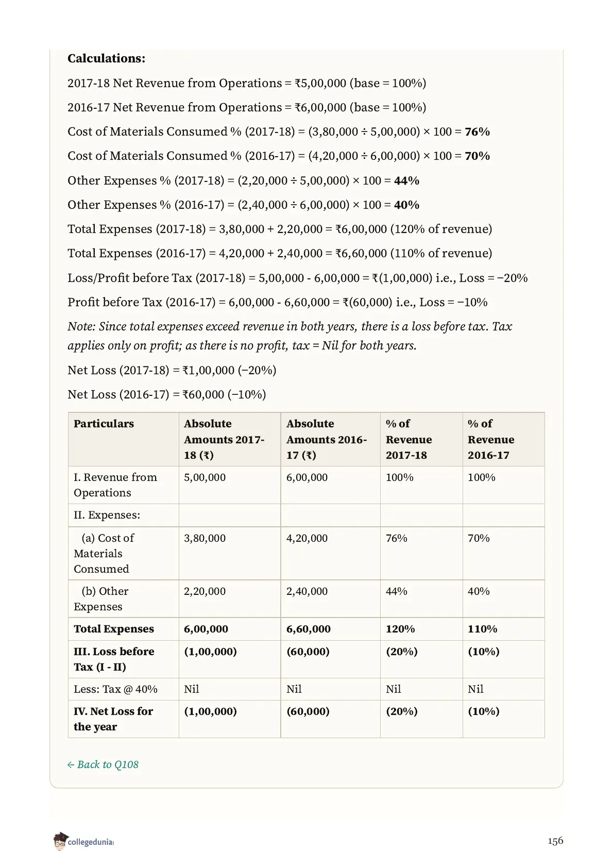Click the Loss before Tax row label
This screenshot has width=613, height=868.
[114, 659]
